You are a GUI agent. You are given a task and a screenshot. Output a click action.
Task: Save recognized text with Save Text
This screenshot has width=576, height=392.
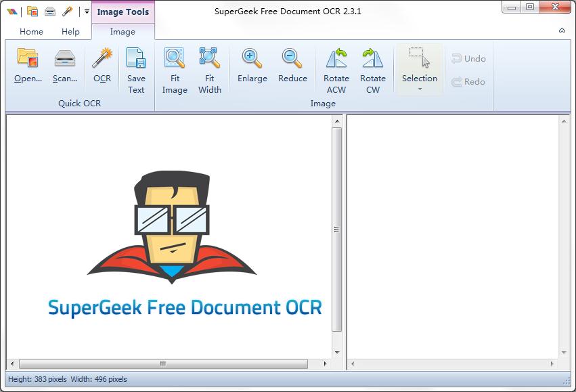pos(136,70)
